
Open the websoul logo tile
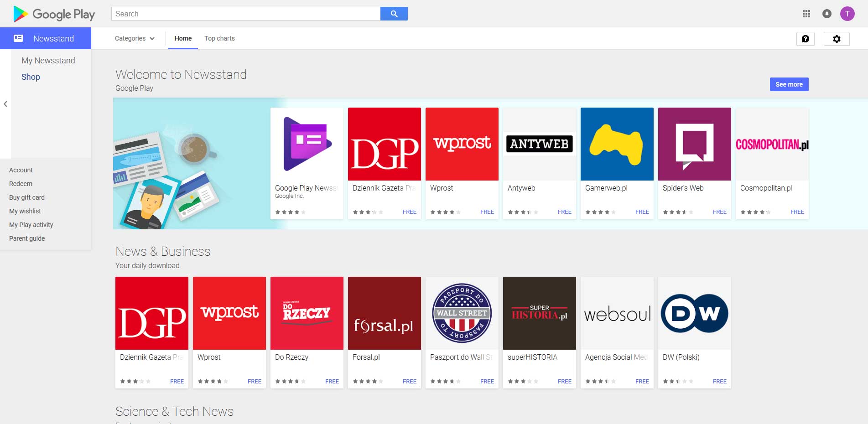617,313
